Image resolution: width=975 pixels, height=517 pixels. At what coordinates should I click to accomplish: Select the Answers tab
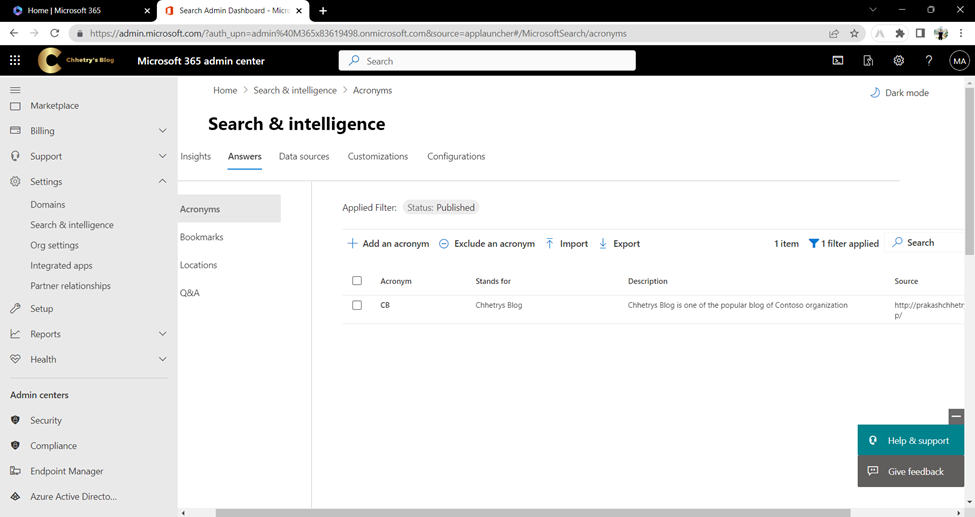click(244, 156)
